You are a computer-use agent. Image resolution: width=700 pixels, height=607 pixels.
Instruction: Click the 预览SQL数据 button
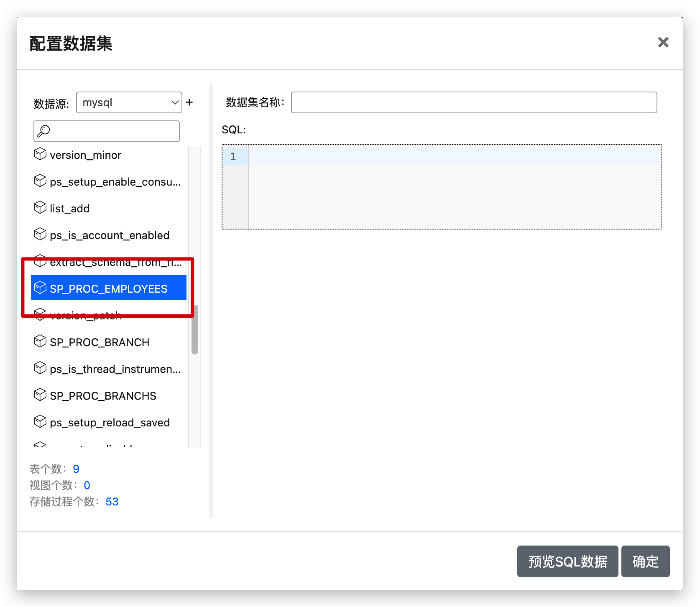point(567,561)
